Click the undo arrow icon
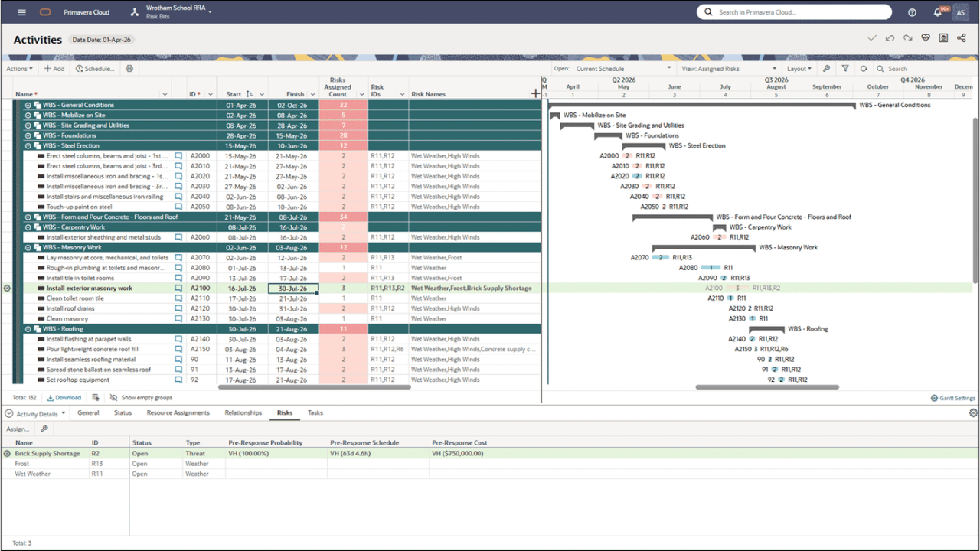Viewport: 980px width, 551px height. pos(890,38)
